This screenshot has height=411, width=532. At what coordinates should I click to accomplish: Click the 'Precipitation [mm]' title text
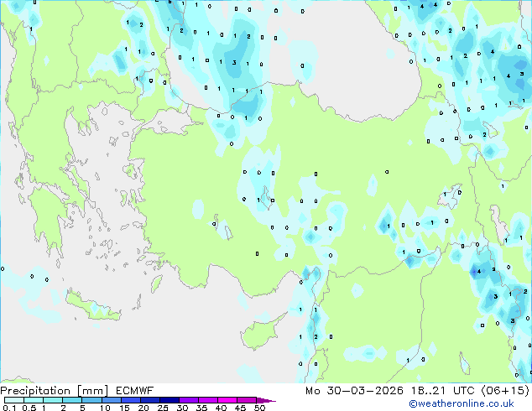(x=55, y=391)
